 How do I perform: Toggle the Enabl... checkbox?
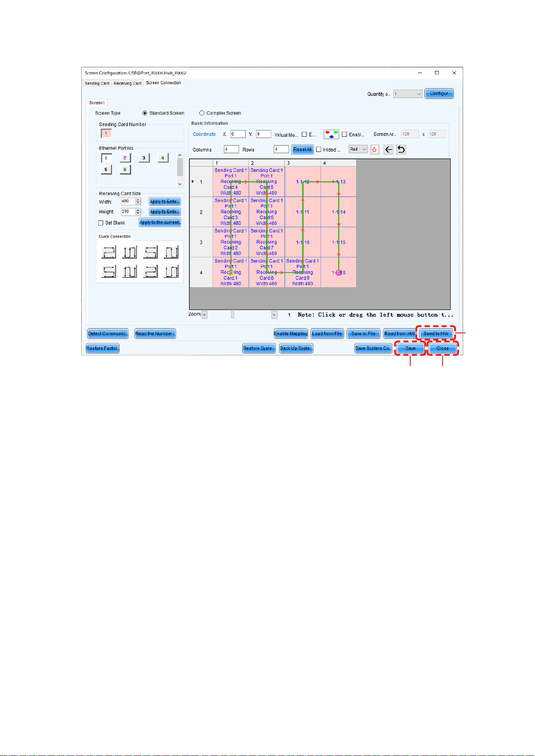[344, 134]
